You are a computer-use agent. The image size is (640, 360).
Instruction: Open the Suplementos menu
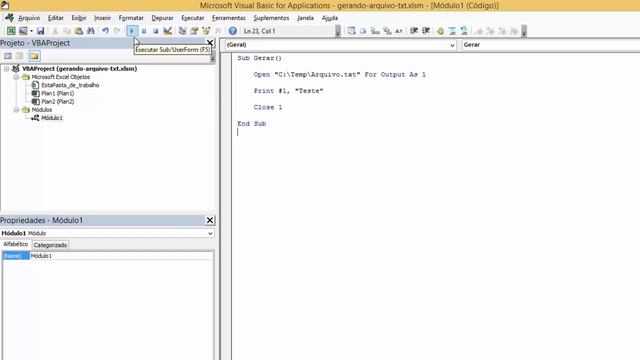(271, 18)
